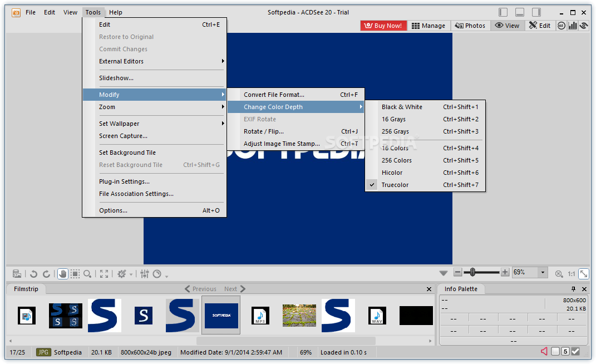Open the Dashboard bar-chart icon
Viewport: 596px width, 364px height.
click(x=573, y=26)
